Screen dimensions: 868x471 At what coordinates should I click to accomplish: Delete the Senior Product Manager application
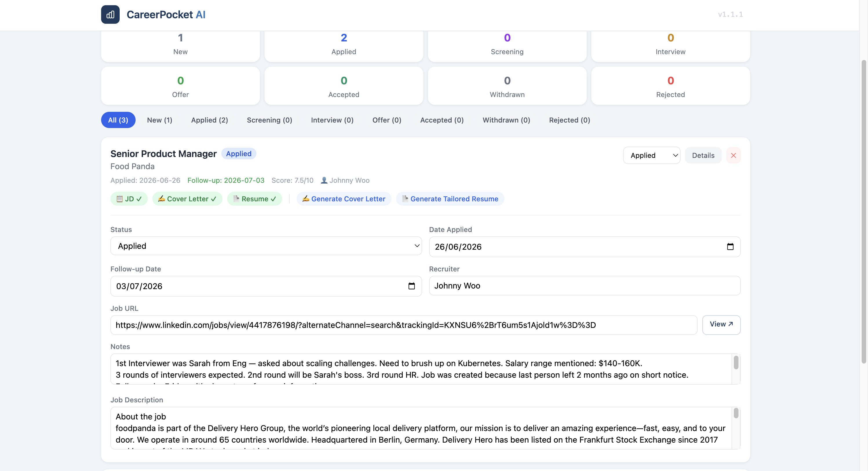[733, 155]
